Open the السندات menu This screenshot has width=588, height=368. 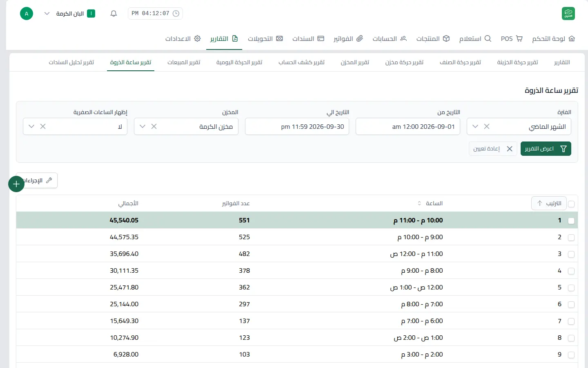(x=308, y=38)
